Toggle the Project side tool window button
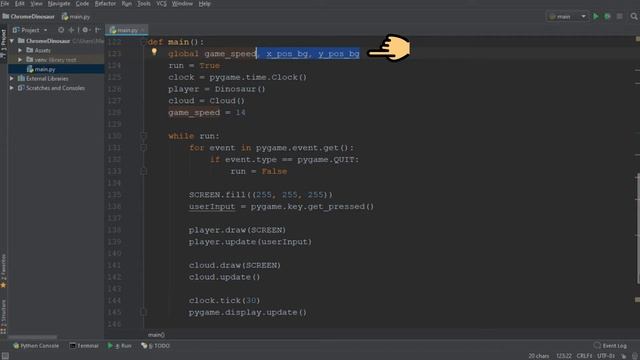This screenshot has width=640, height=360. 3,43
